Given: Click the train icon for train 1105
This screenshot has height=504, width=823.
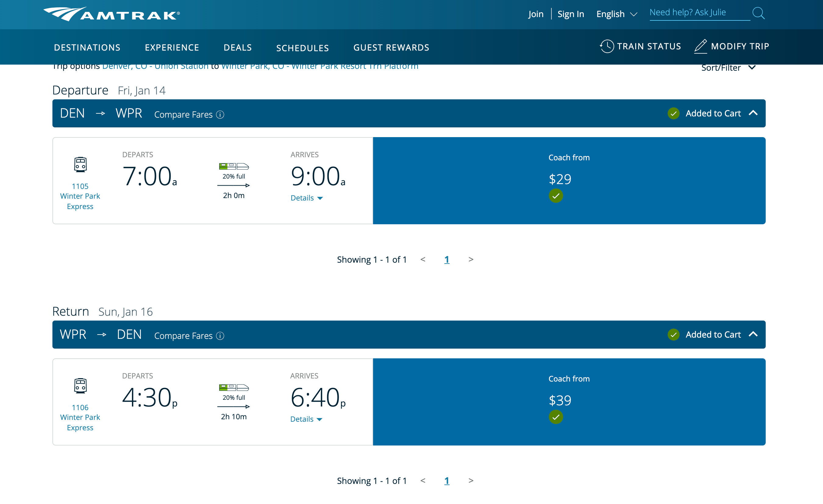Looking at the screenshot, I should point(80,164).
